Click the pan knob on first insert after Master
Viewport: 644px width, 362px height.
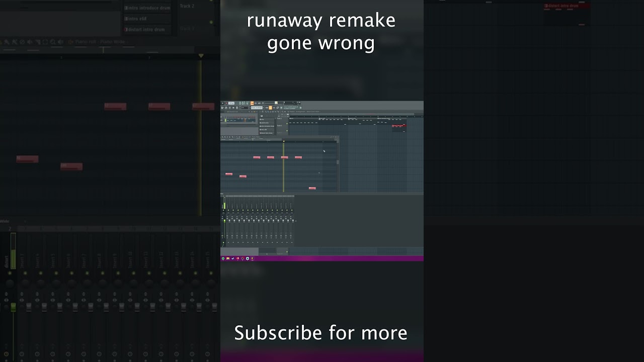click(x=228, y=213)
